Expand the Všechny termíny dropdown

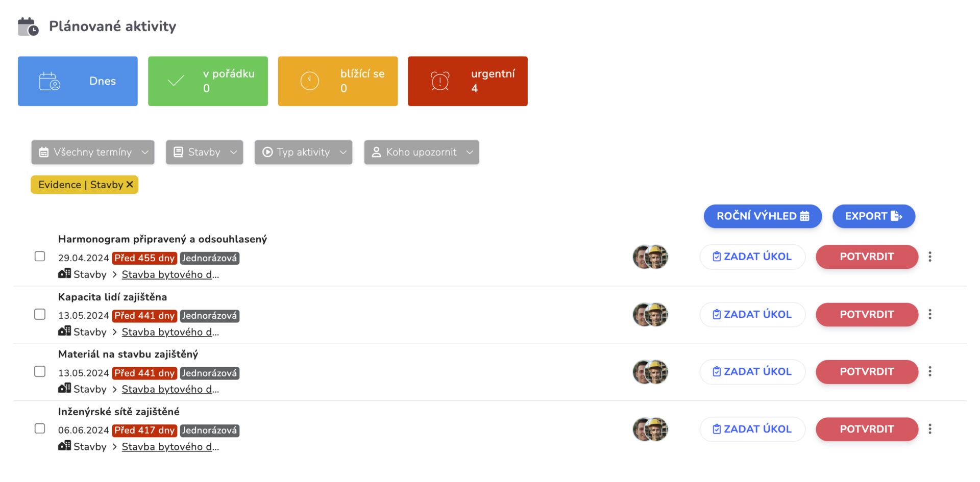[93, 152]
